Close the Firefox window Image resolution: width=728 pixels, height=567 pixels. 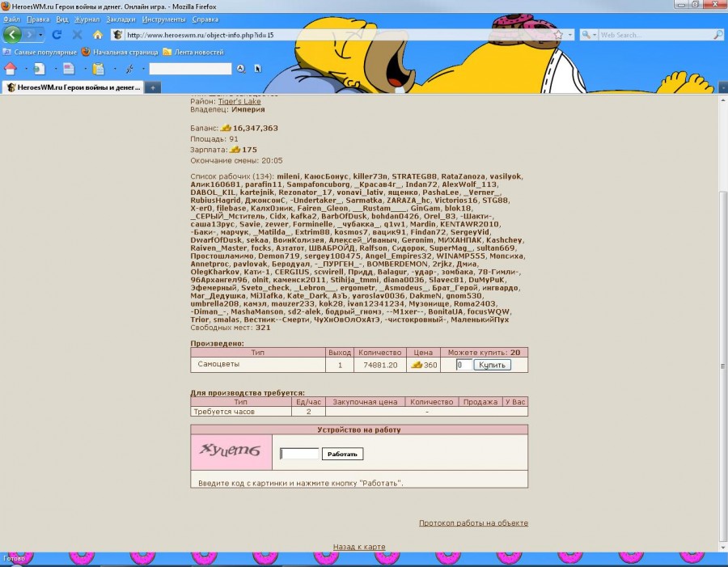714,5
